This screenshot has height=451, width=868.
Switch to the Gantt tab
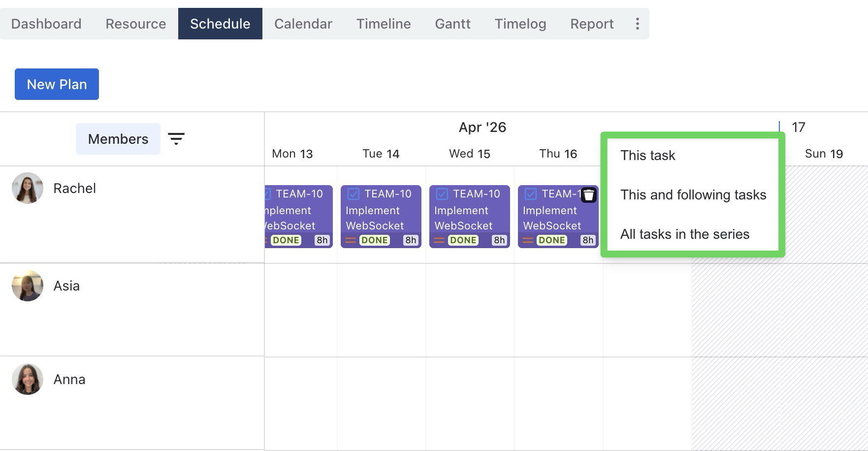click(452, 24)
